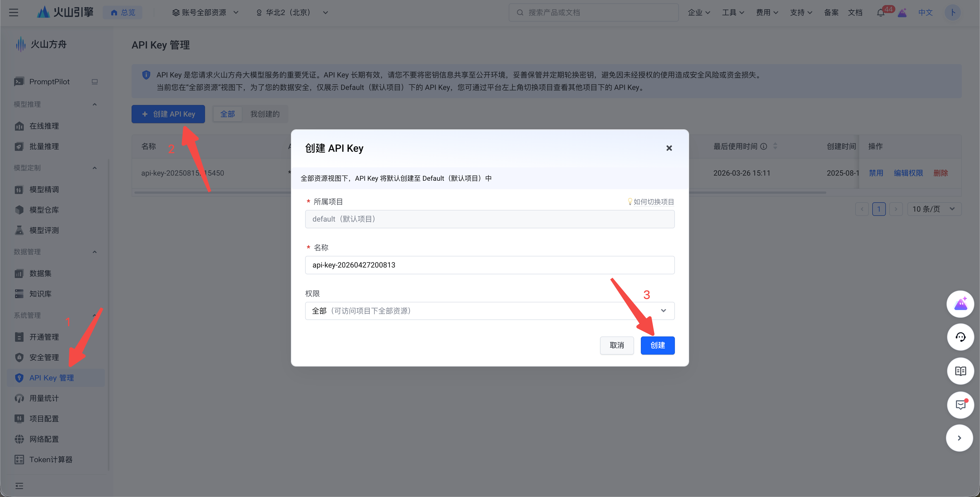Open 网络配置 sidebar item
The image size is (980, 497).
point(44,439)
